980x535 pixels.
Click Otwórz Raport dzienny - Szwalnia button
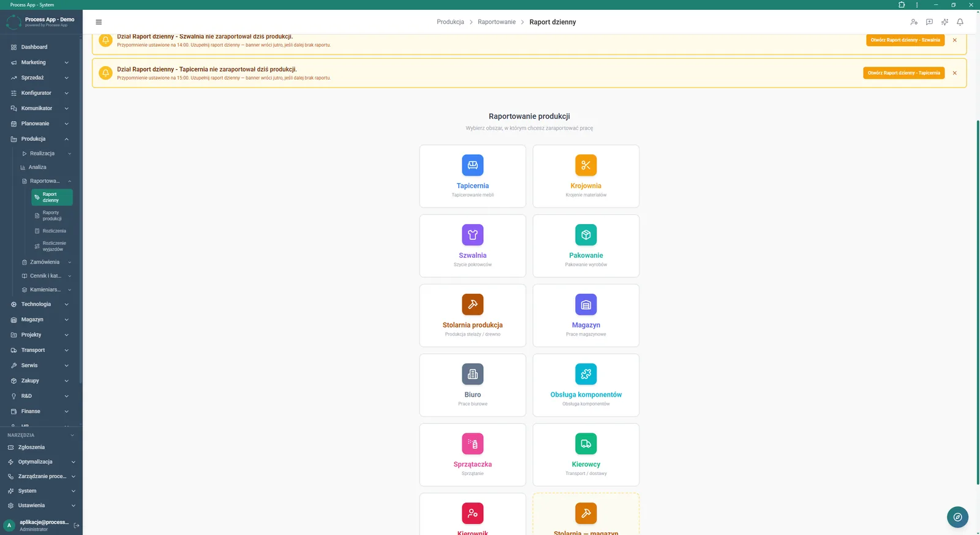click(x=905, y=40)
